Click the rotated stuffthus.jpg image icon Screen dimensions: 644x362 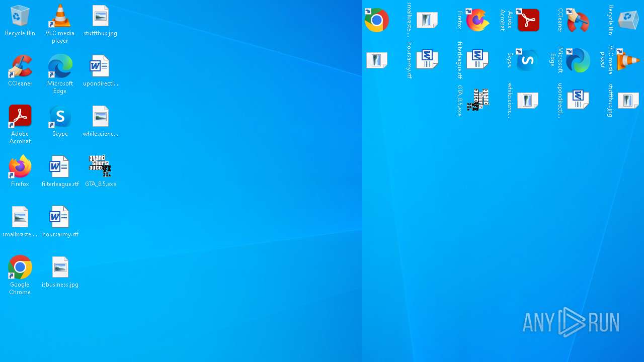click(x=628, y=101)
